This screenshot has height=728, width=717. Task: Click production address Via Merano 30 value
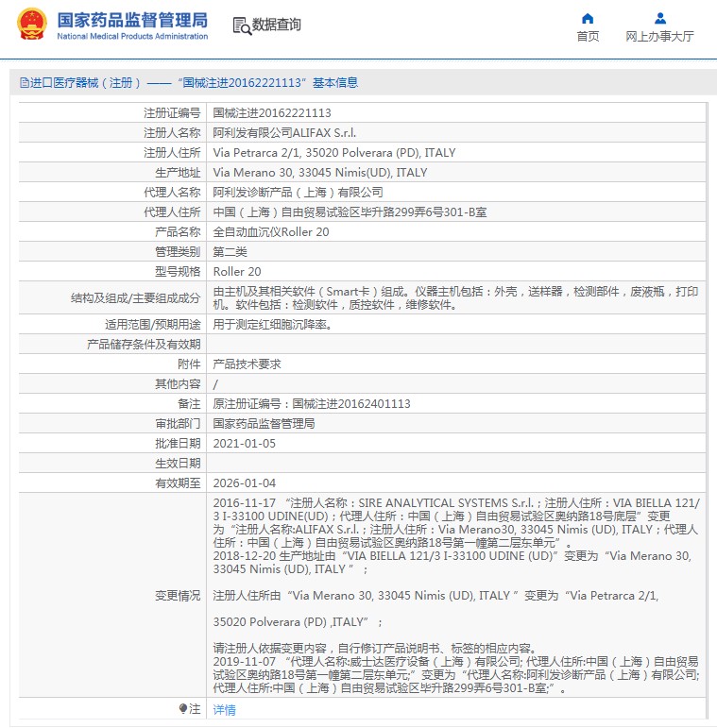[x=320, y=173]
